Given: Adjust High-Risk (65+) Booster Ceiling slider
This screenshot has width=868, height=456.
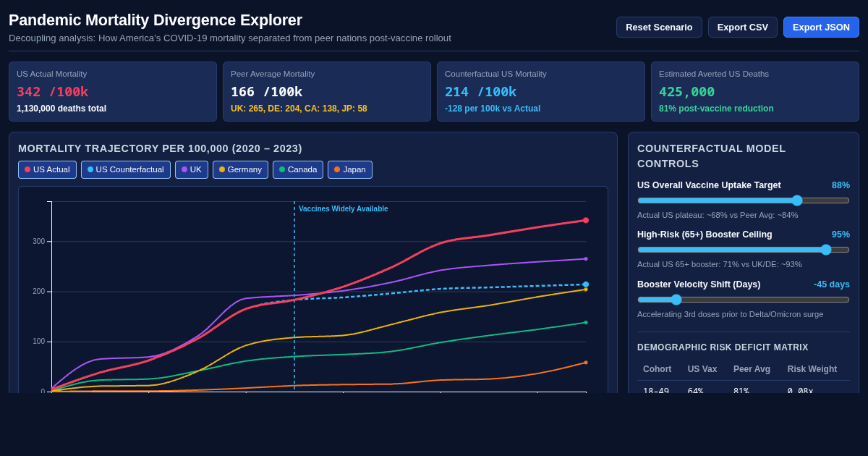Looking at the screenshot, I should [744, 250].
